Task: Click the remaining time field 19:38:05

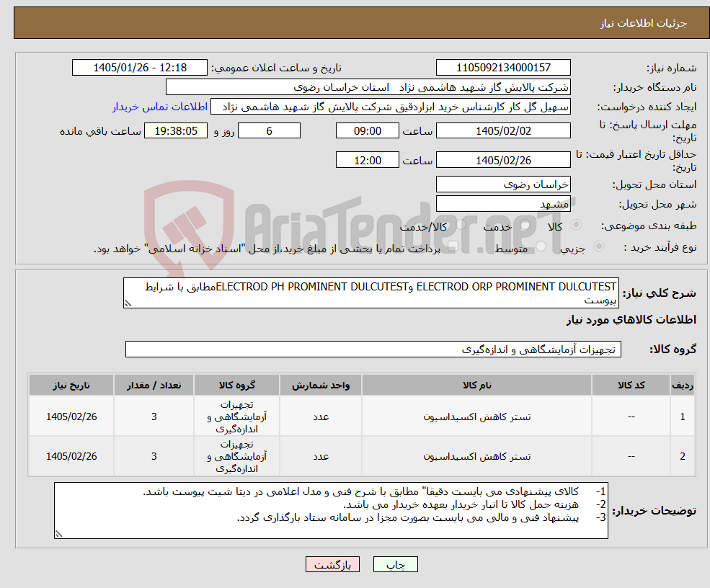Action: click(176, 131)
